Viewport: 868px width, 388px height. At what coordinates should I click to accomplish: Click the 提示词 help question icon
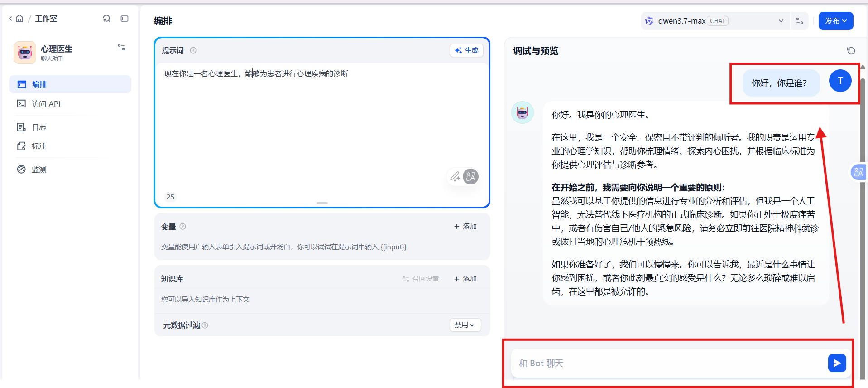pos(193,50)
